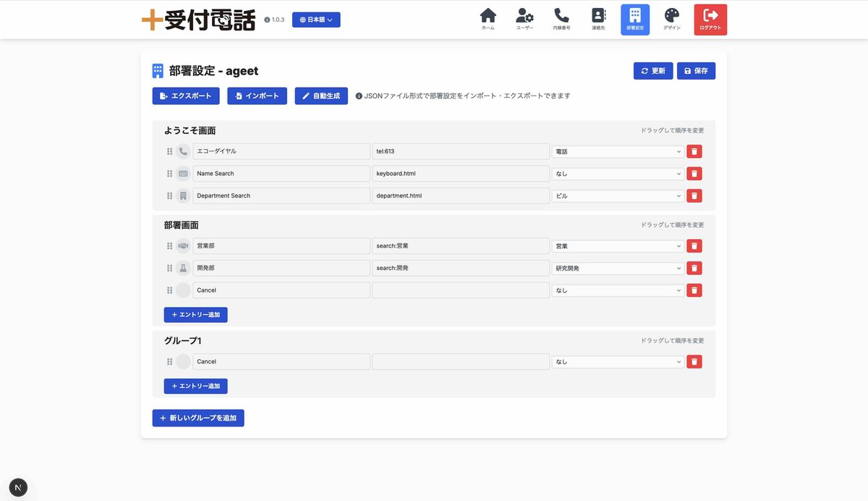The image size is (868, 501).
Task: Open icon dropdown for エコーダイヤル row
Action: pyautogui.click(x=618, y=151)
